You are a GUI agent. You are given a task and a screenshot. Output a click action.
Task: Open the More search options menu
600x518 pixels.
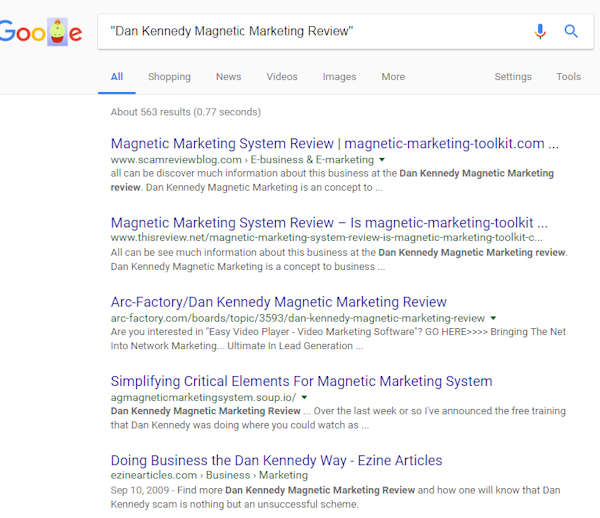tap(393, 77)
